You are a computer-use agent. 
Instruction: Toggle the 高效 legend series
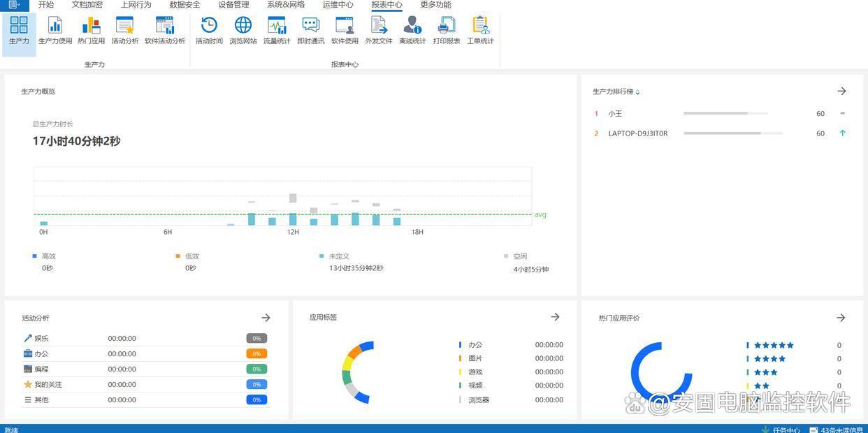48,256
